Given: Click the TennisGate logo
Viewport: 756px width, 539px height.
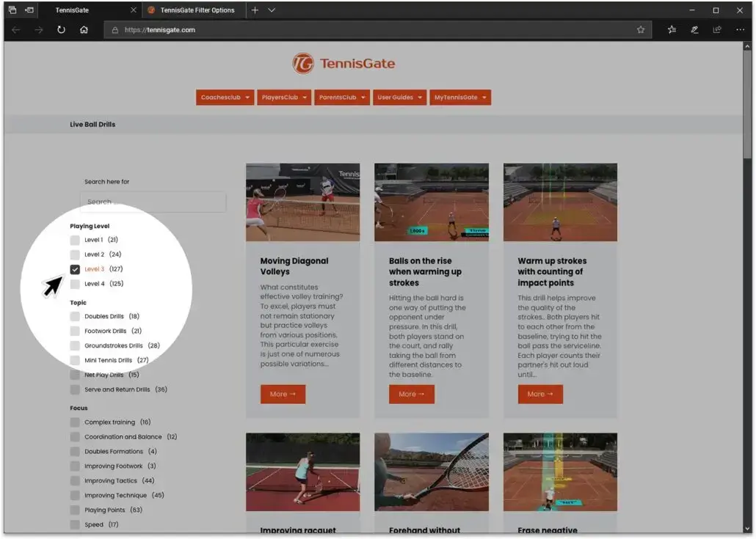Looking at the screenshot, I should (344, 64).
